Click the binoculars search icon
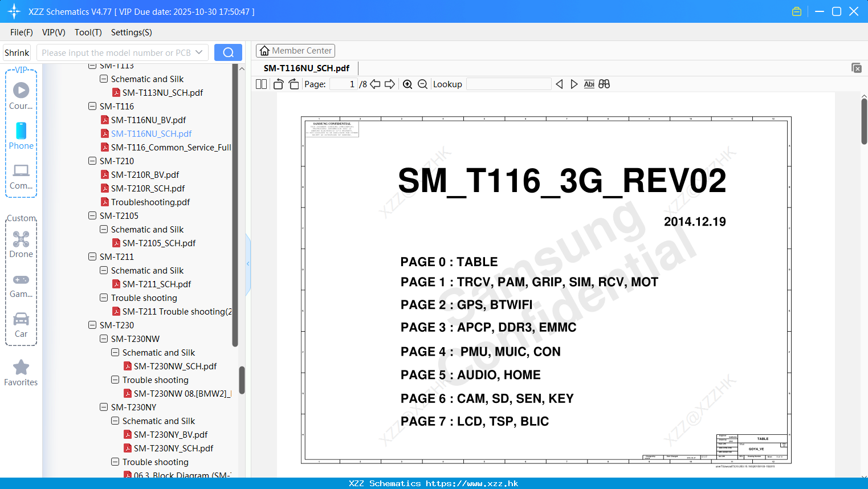 click(x=604, y=84)
